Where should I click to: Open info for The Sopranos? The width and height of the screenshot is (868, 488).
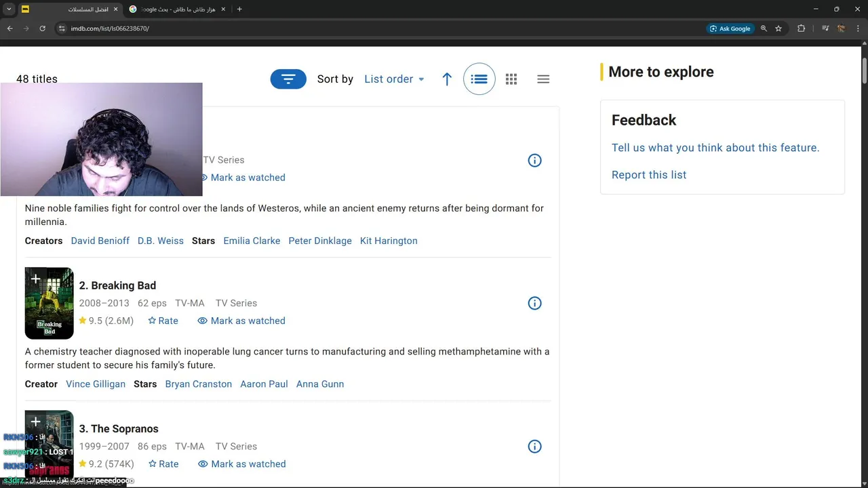tap(535, 446)
